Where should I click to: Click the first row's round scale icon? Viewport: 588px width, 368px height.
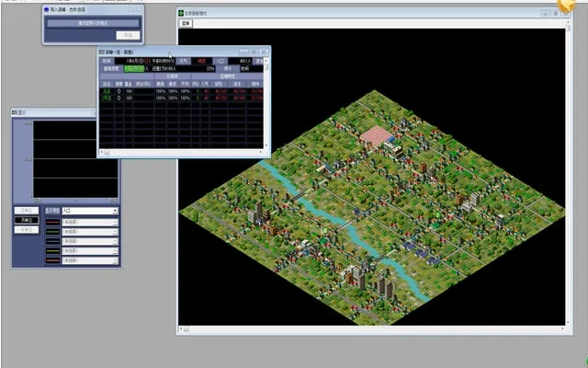tap(119, 91)
